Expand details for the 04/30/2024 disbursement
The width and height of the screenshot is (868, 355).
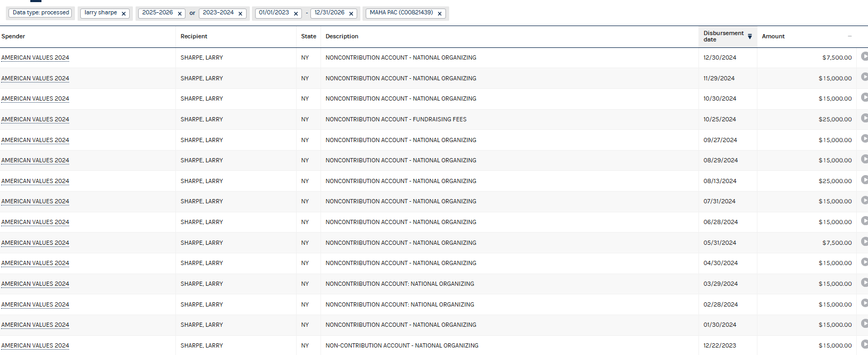864,262
